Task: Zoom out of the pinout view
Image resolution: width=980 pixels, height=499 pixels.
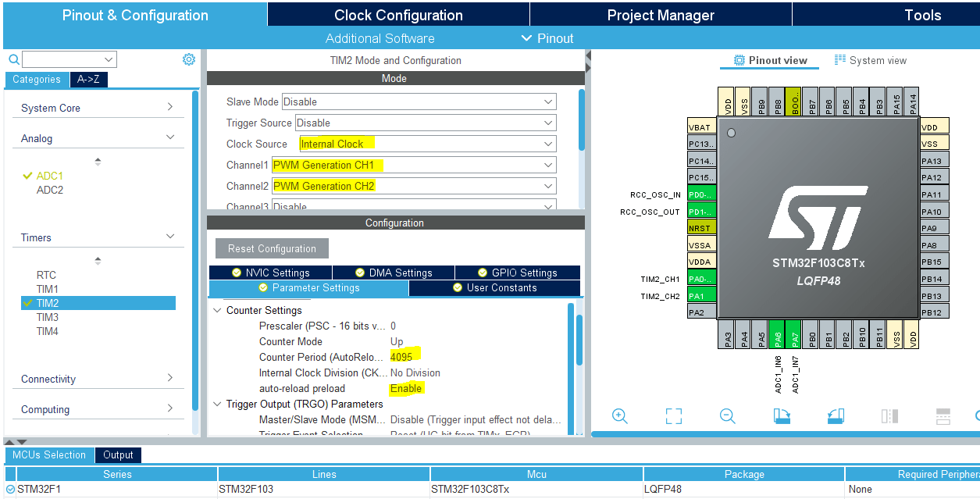Action: [x=726, y=415]
